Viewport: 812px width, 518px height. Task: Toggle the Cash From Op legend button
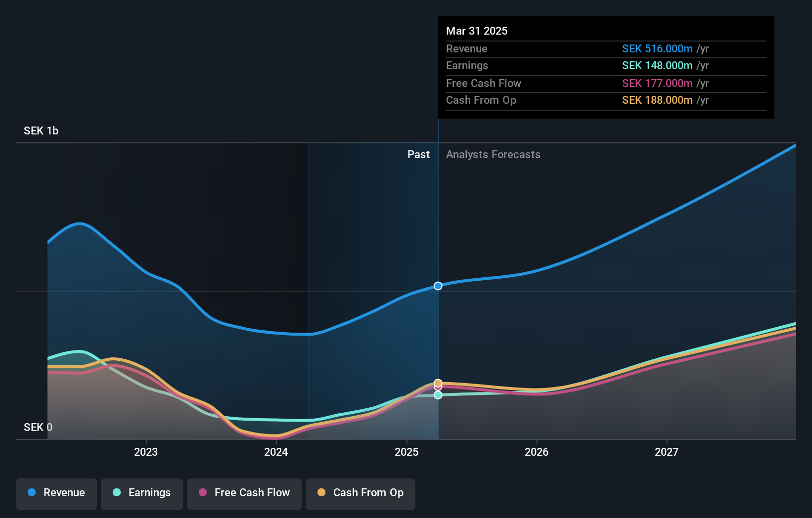[361, 494]
